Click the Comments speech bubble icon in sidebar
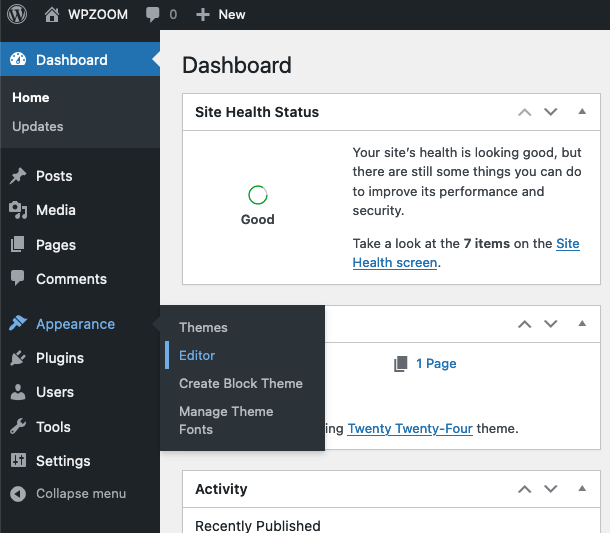 click(x=18, y=278)
